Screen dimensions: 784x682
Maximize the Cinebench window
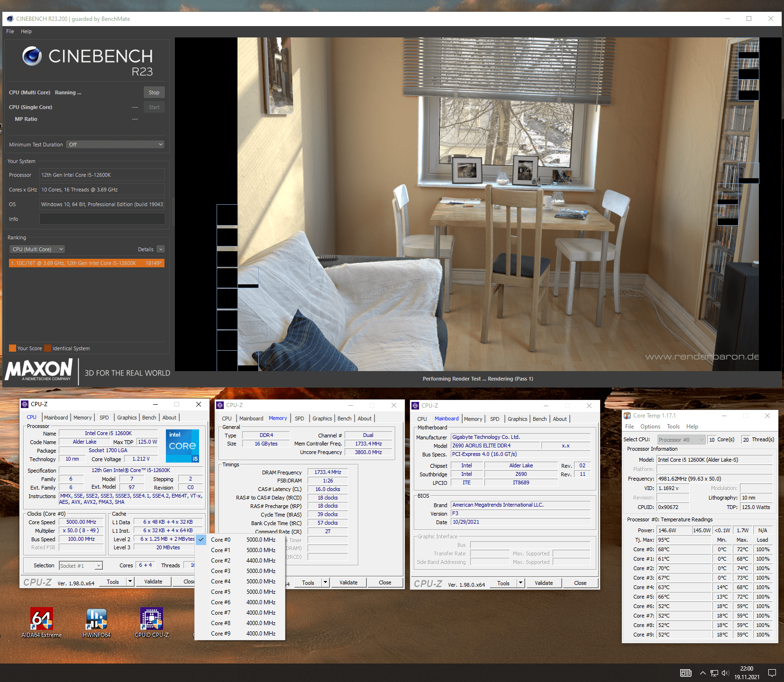click(x=749, y=19)
